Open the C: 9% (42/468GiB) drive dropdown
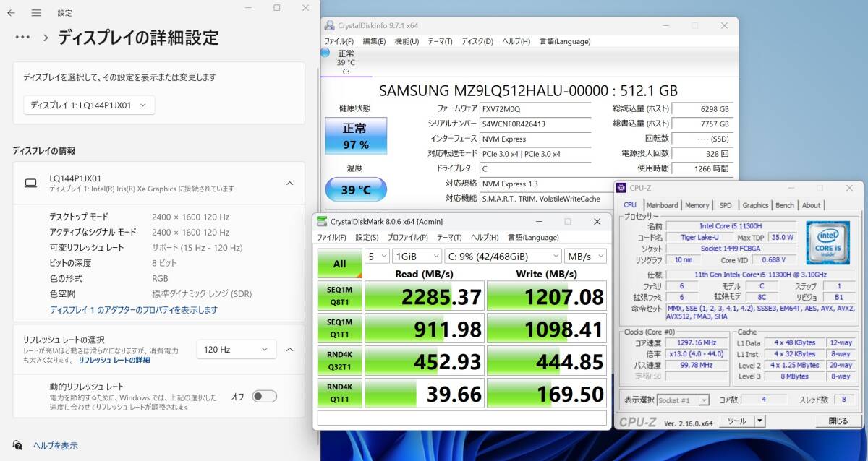 [x=503, y=256]
